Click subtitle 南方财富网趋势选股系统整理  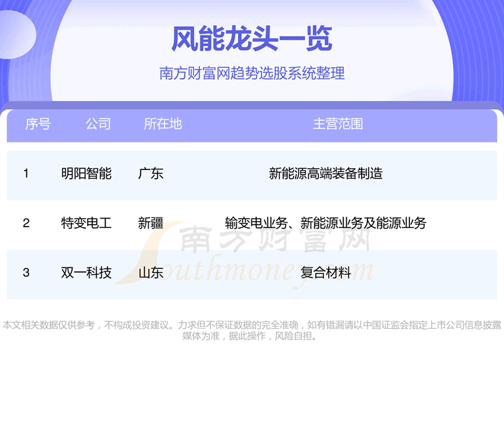pyautogui.click(x=252, y=73)
